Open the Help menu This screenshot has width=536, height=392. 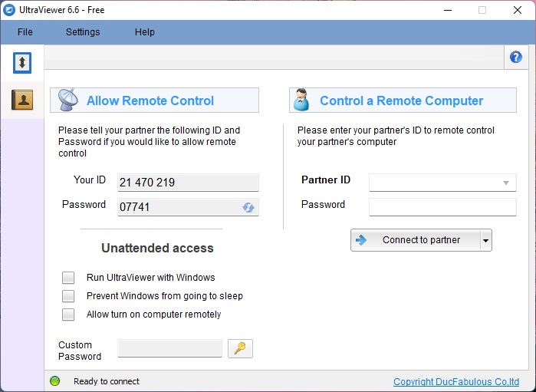[144, 32]
